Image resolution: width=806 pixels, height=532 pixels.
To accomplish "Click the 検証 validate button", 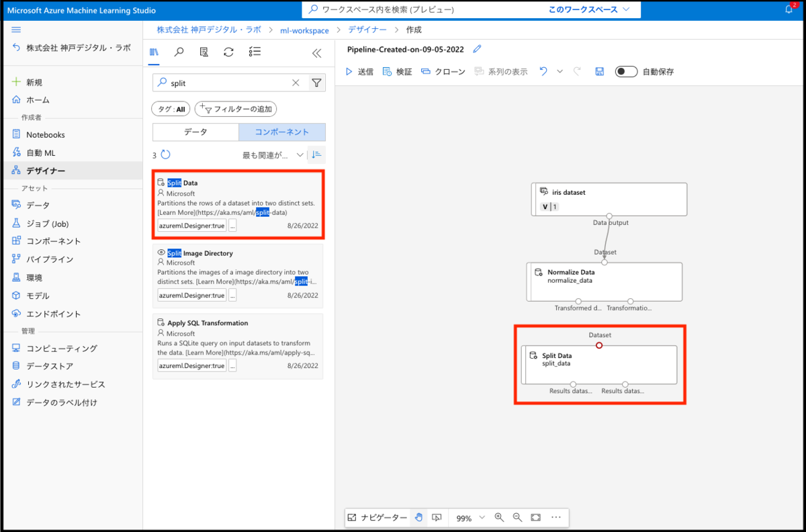I will (x=397, y=71).
